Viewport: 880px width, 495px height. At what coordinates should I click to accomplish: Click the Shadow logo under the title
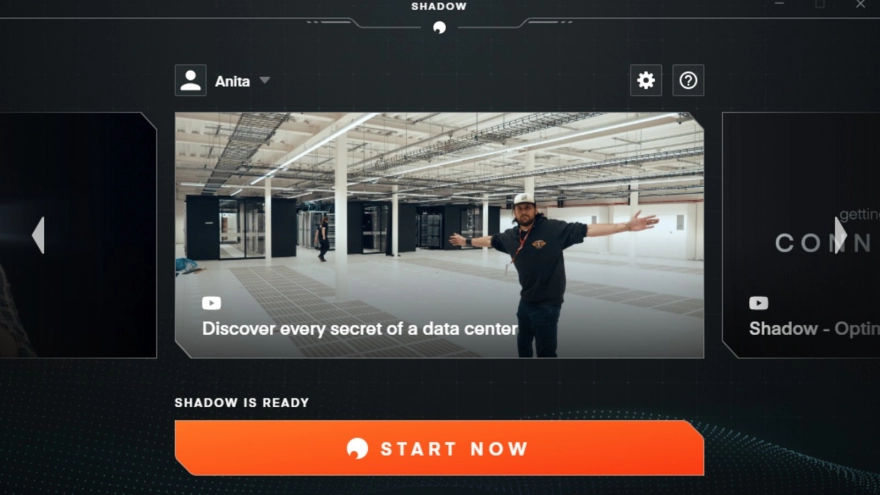click(x=439, y=27)
